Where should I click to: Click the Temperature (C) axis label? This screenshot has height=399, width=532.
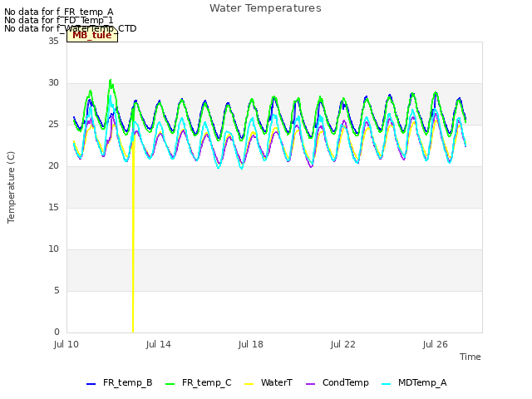click(11, 187)
